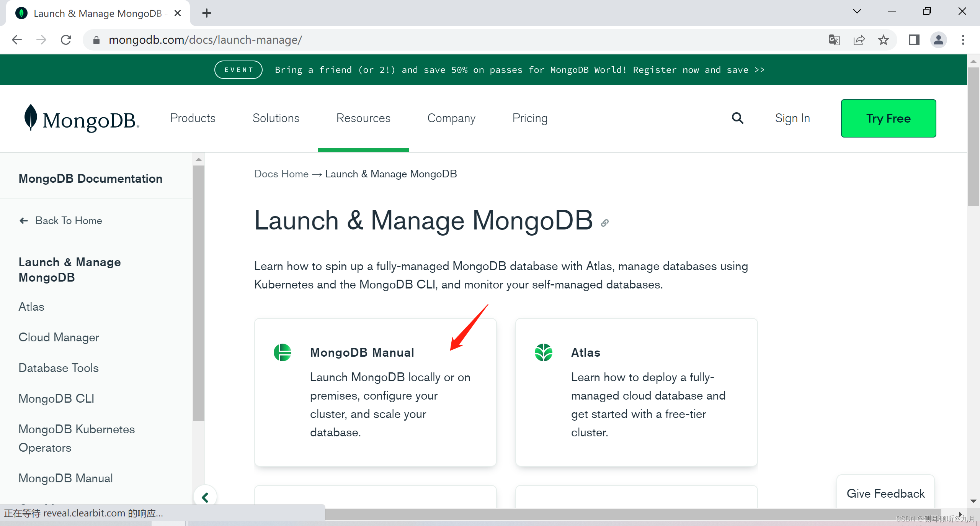Open the Chrome profile avatar
This screenshot has height=526, width=980.
(939, 40)
